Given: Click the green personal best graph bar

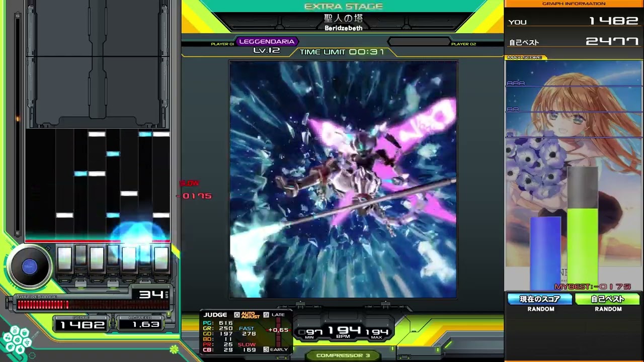Looking at the screenshot, I should click(x=583, y=248).
